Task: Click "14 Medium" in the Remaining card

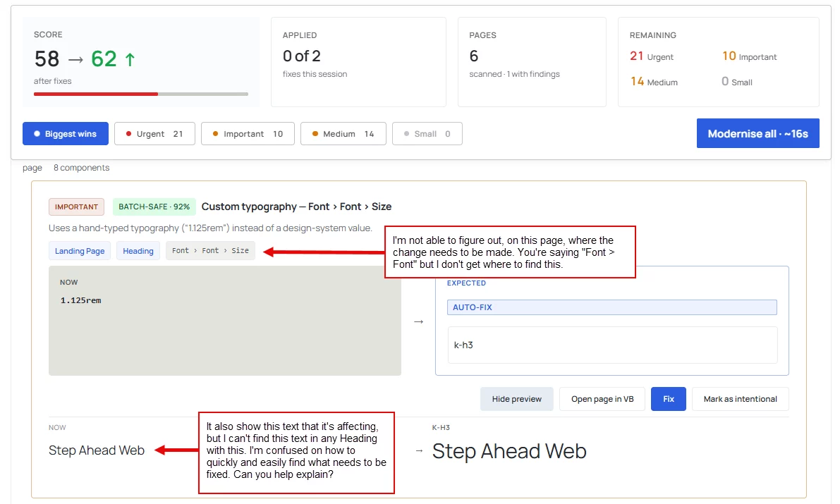Action: point(654,81)
